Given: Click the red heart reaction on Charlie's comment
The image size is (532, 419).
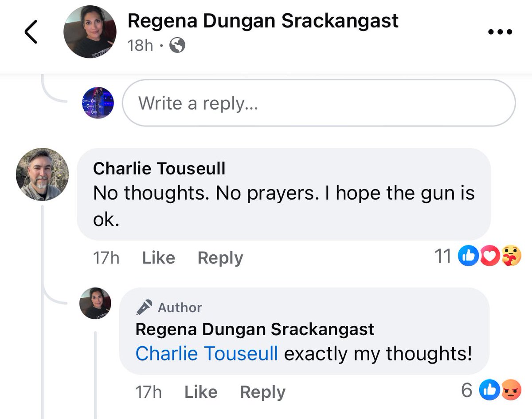Looking at the screenshot, I should coord(489,257).
